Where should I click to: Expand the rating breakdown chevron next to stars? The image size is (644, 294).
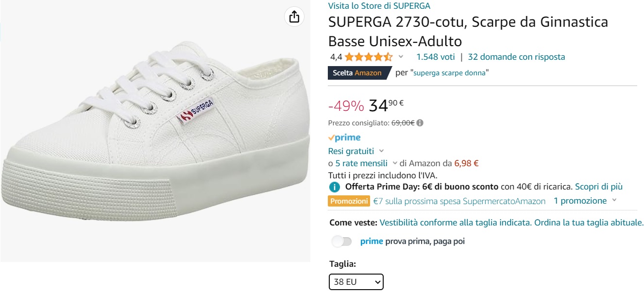(401, 57)
